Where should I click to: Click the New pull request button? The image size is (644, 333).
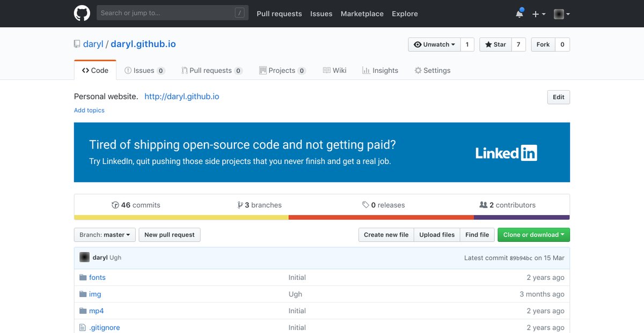click(169, 235)
